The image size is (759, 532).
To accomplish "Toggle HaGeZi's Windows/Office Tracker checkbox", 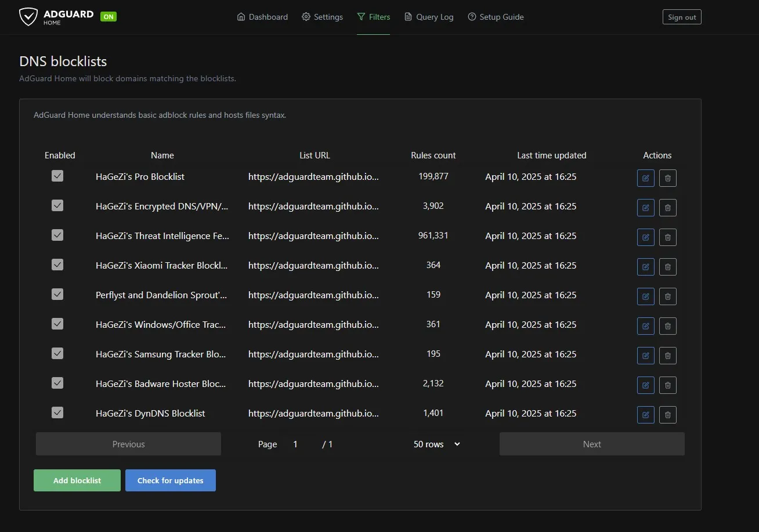I will coord(57,324).
